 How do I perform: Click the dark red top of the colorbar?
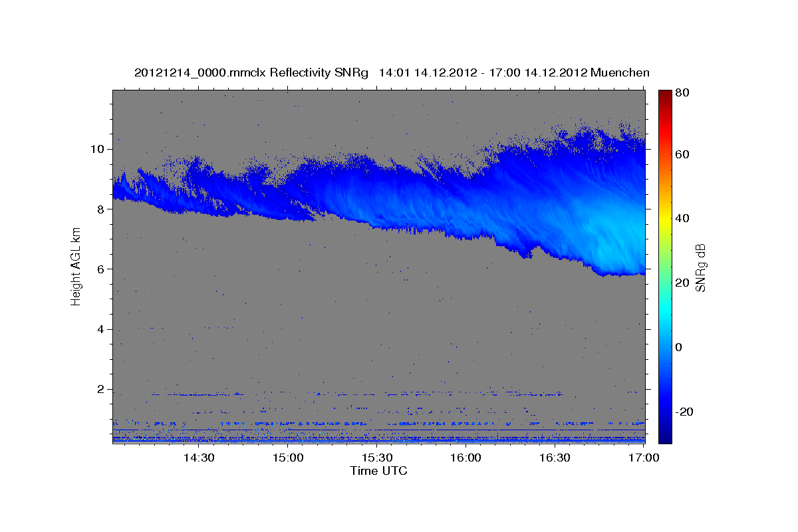(x=665, y=96)
